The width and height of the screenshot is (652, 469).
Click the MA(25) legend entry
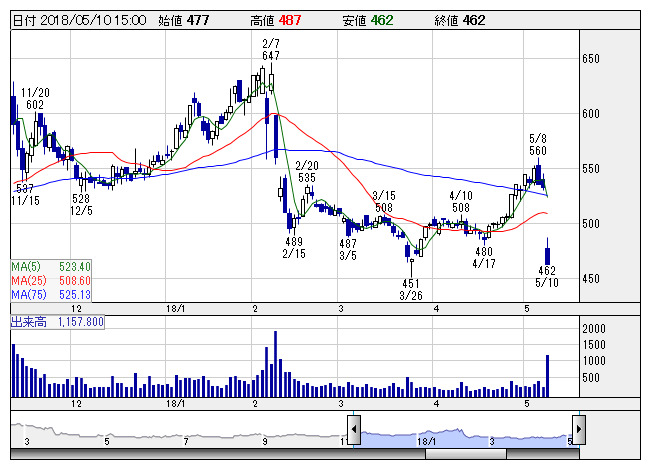[x=51, y=281]
